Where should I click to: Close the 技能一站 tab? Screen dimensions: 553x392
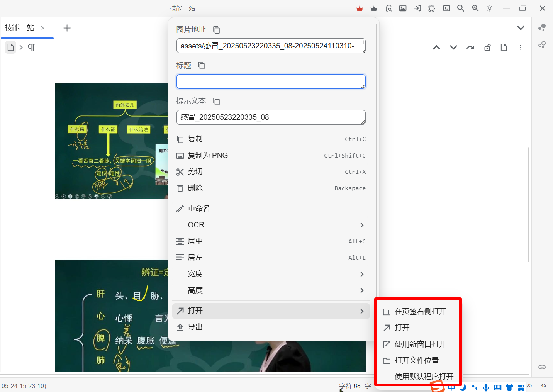pos(43,28)
